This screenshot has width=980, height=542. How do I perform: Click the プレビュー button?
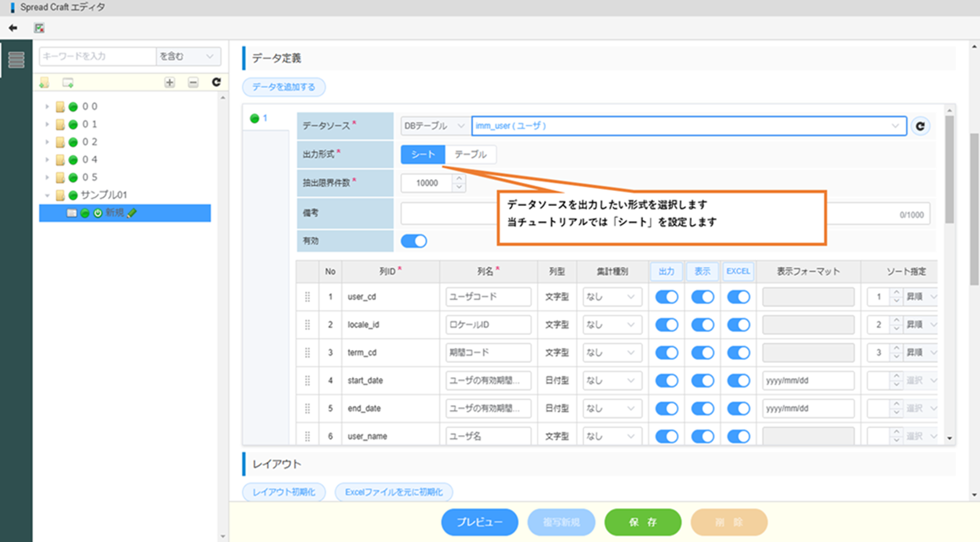(x=479, y=522)
